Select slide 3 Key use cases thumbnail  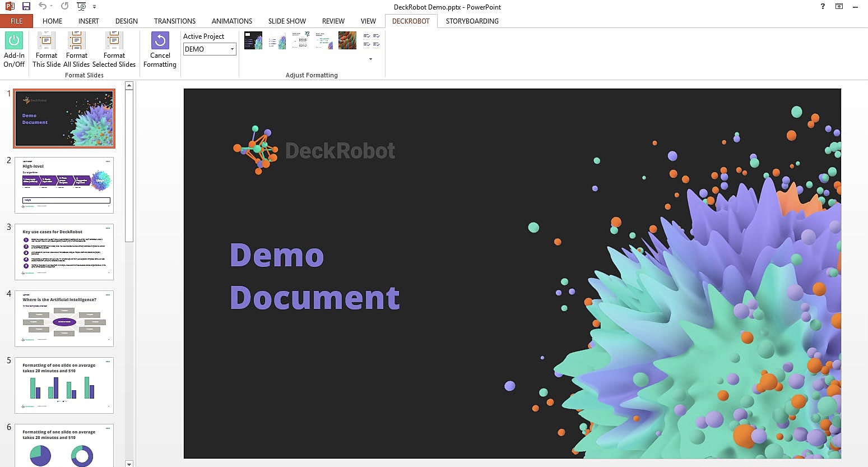64,252
